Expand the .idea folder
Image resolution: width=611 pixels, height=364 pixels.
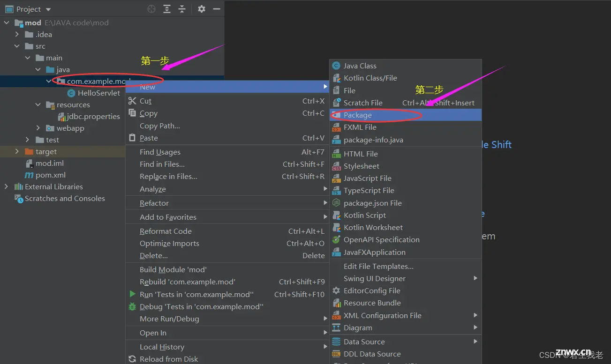coord(17,34)
